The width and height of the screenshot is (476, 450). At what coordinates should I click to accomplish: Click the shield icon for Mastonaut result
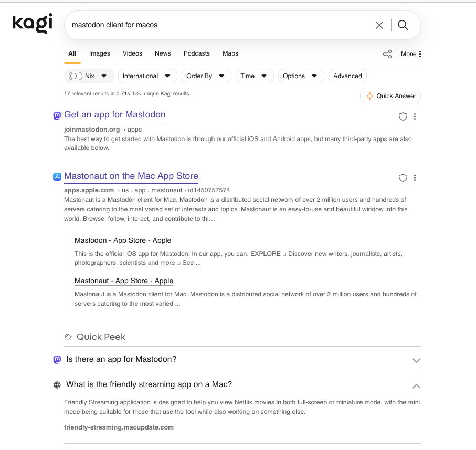pyautogui.click(x=403, y=178)
